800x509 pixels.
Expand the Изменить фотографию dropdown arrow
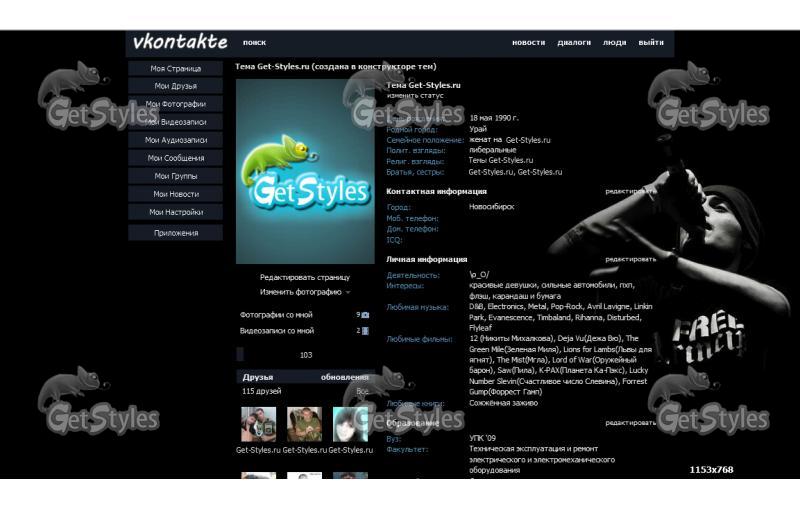348,293
